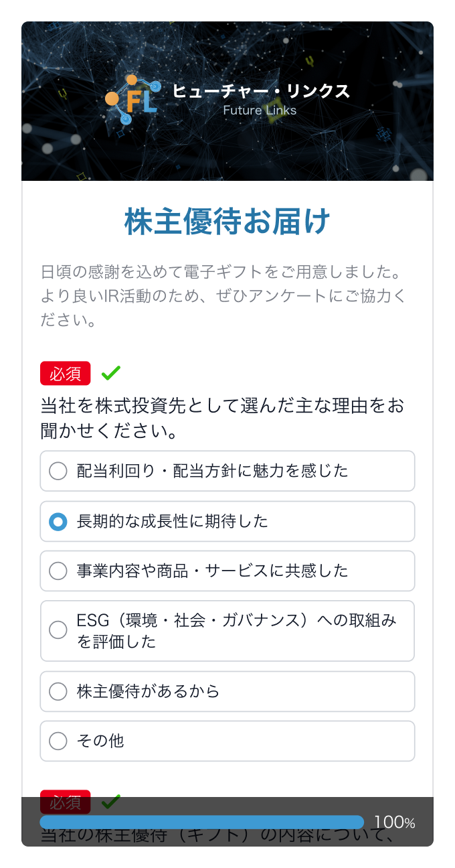Click the red 必須 badge above the first question
The height and width of the screenshot is (868, 455).
[65, 373]
